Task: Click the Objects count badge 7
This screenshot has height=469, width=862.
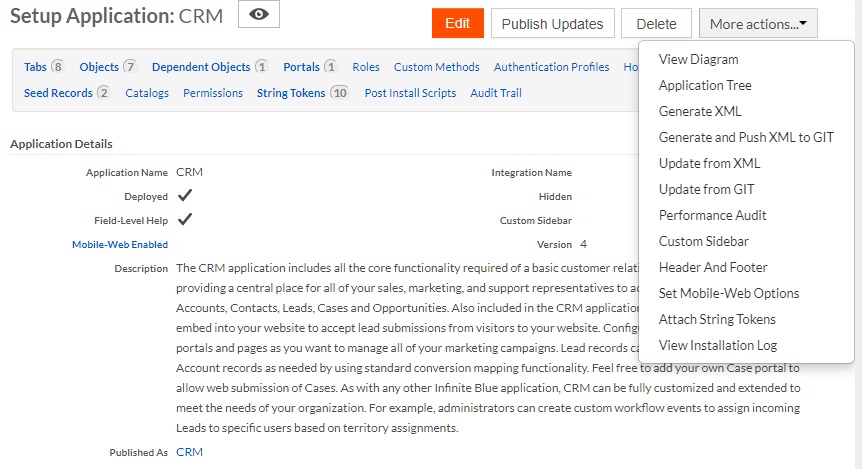Action: [x=130, y=67]
